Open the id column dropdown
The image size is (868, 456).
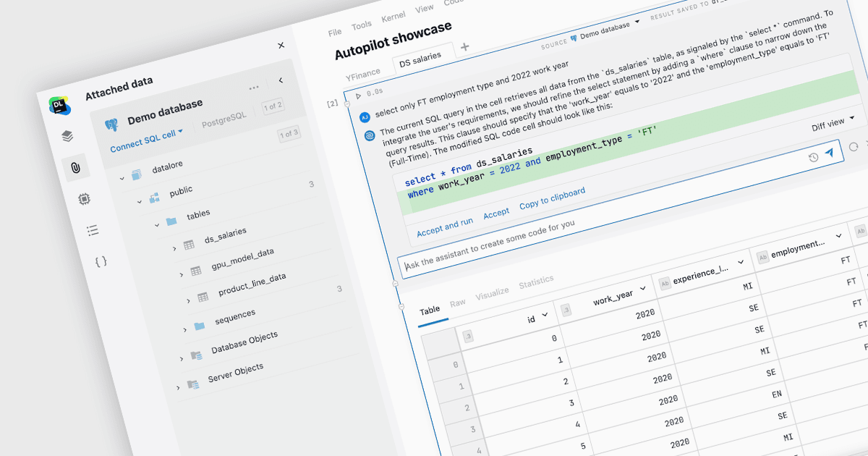pos(545,315)
